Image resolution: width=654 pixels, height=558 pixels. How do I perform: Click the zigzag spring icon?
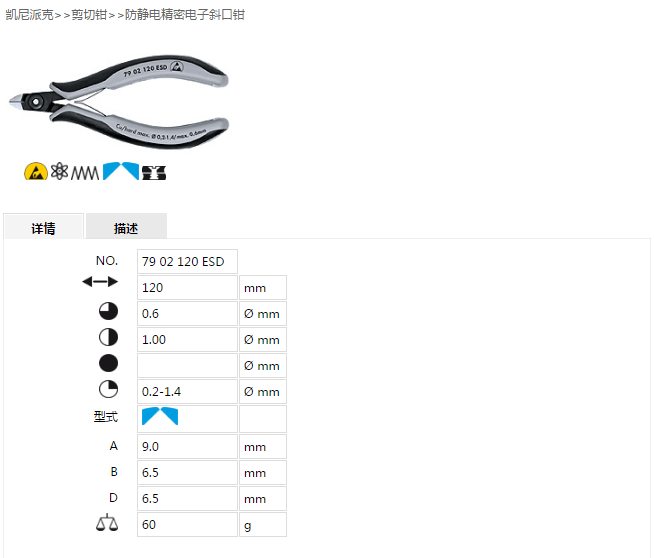click(85, 172)
